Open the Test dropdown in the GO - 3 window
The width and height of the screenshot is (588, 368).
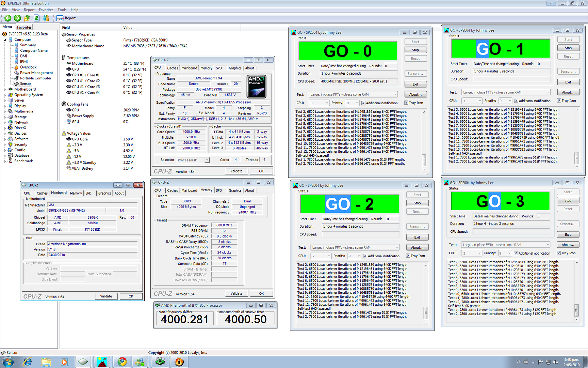[x=506, y=245]
